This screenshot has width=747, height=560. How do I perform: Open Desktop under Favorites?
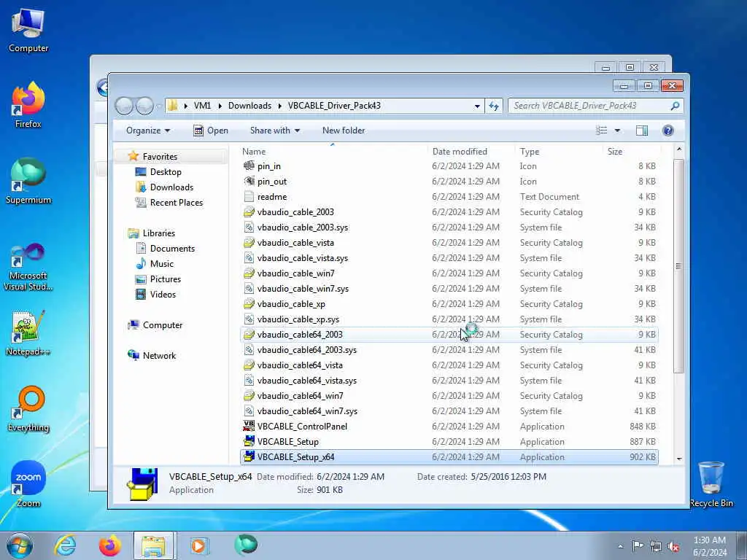click(x=166, y=172)
